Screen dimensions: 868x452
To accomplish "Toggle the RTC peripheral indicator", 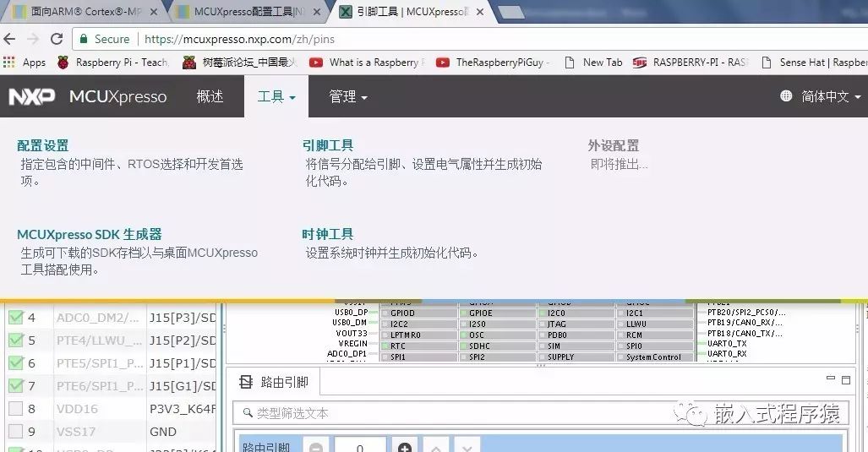I will (x=385, y=346).
